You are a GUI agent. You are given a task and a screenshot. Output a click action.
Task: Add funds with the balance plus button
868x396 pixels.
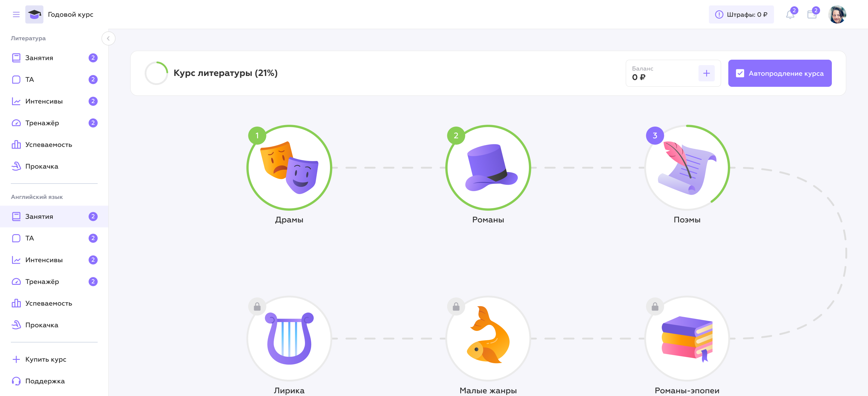point(706,73)
